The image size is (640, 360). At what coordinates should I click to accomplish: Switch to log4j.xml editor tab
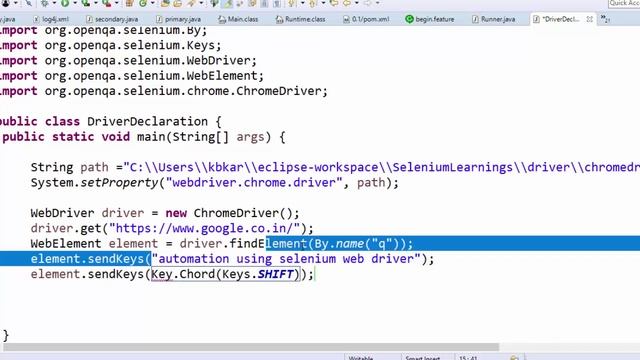click(x=51, y=19)
